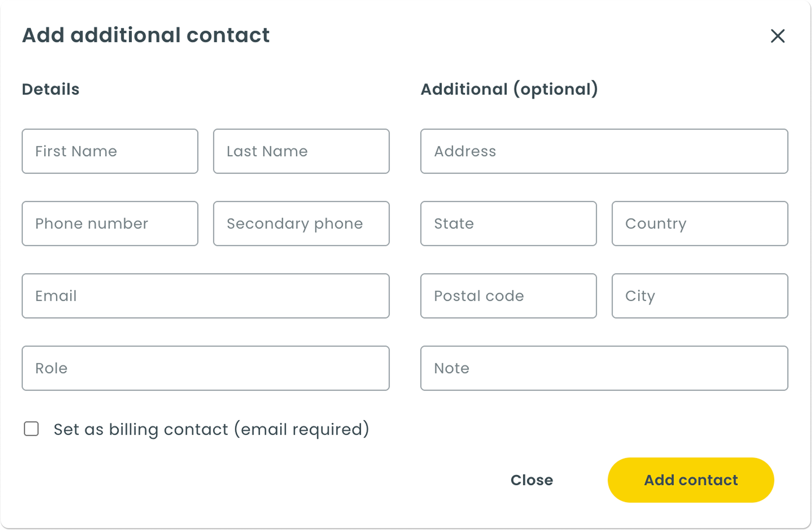The width and height of the screenshot is (812, 530).
Task: Click into the Address field
Action: (604, 151)
